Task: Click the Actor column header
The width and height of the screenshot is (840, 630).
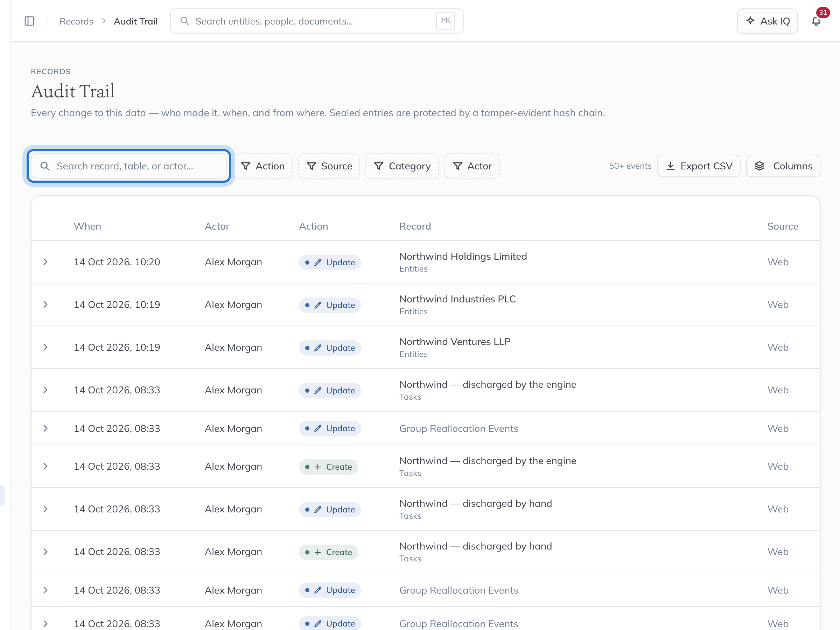Action: click(x=217, y=226)
